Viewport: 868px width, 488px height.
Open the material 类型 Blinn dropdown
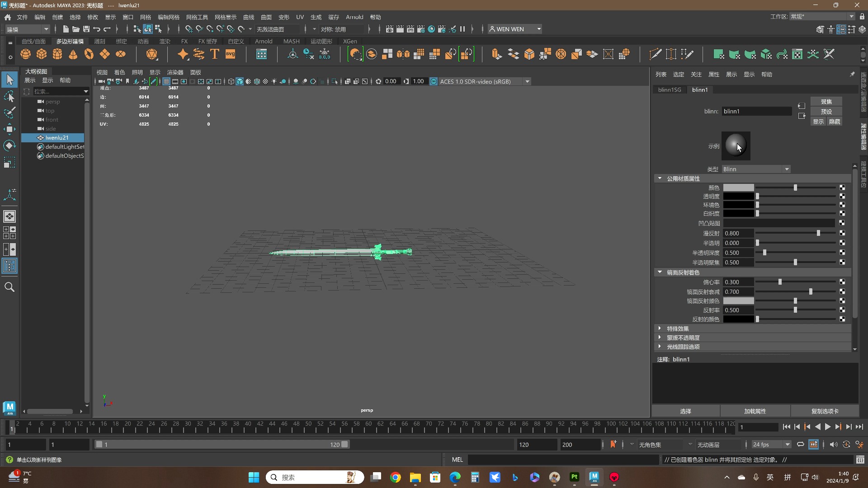[756, 169]
